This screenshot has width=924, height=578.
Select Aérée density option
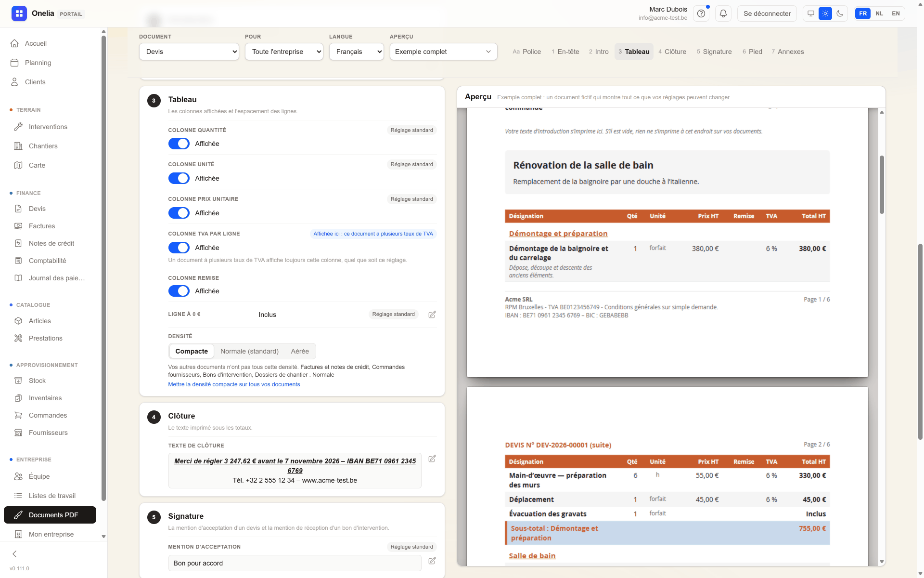coord(300,351)
